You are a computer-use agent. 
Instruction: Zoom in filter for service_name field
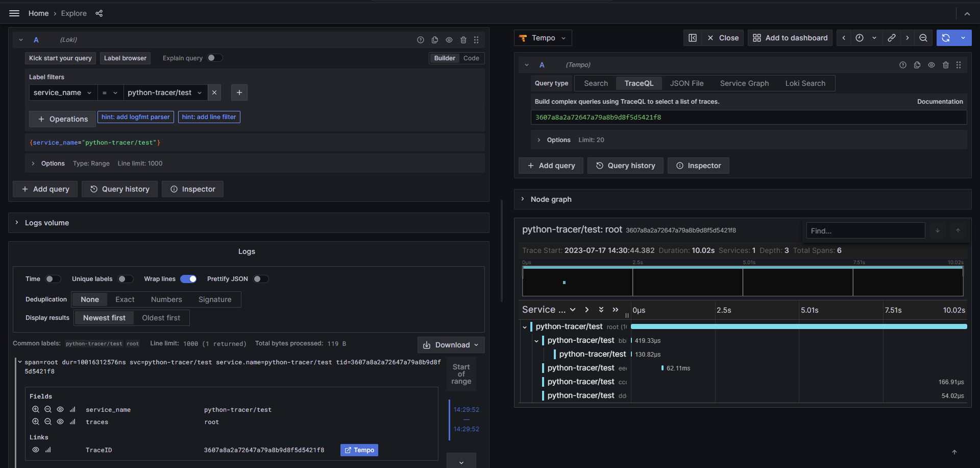tap(36, 409)
